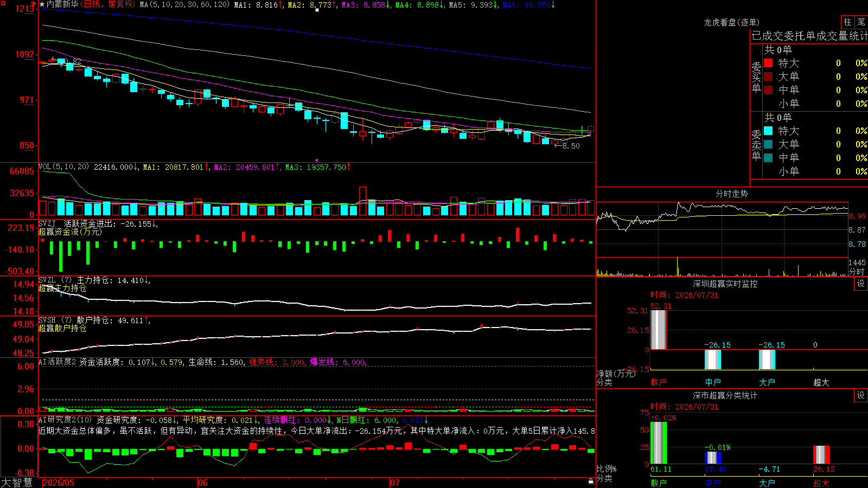Viewport: 868px width, 488px height.
Task: Click the white star marker on chart
Action: [x=317, y=10]
